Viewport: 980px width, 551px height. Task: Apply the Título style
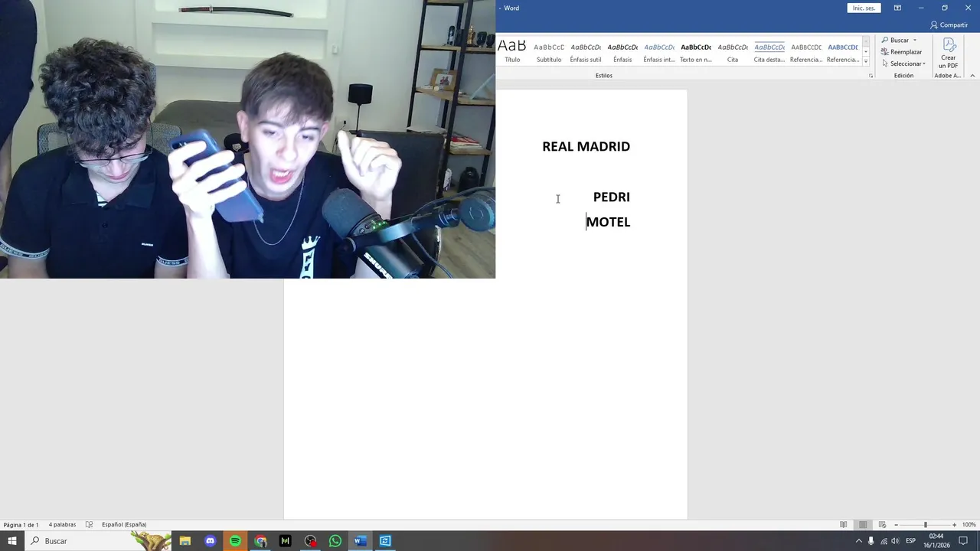pyautogui.click(x=512, y=51)
